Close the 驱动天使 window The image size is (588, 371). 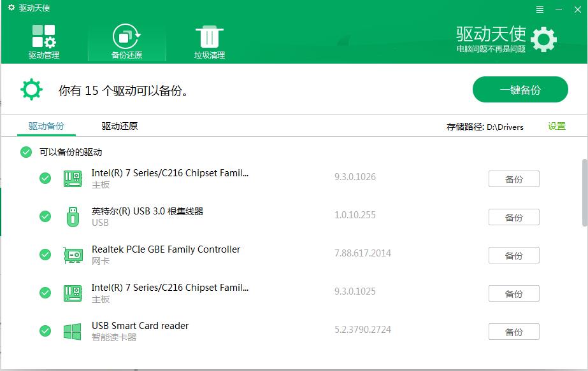pyautogui.click(x=578, y=10)
